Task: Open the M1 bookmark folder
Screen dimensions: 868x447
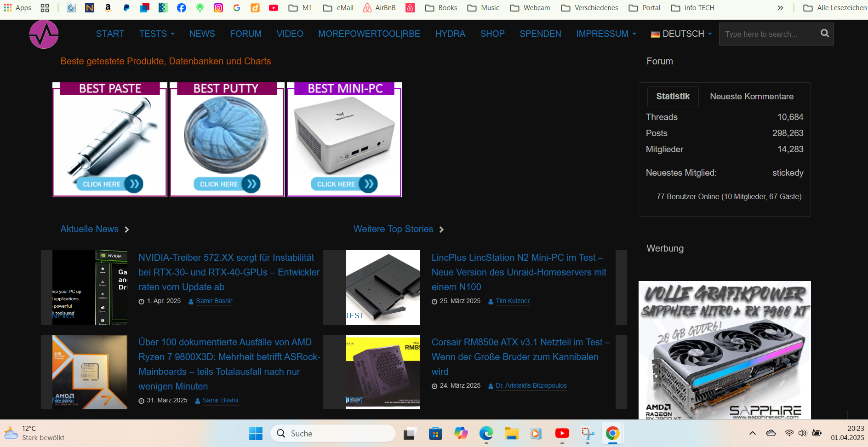Action: 300,7
